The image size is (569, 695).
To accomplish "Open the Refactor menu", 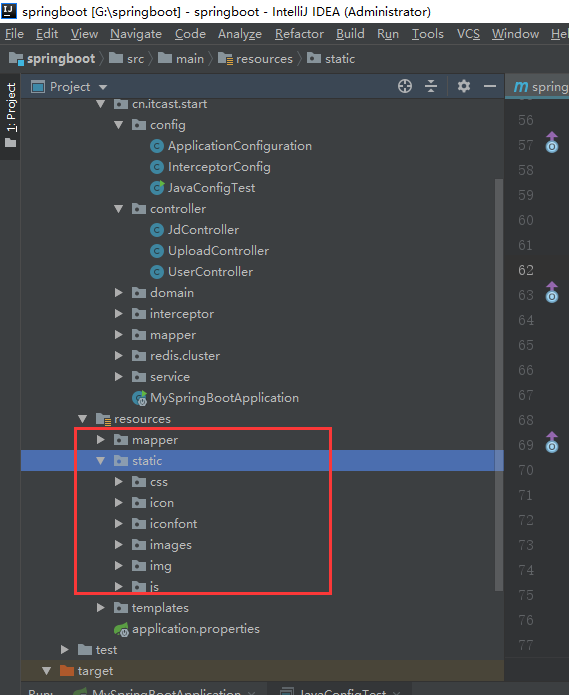I will tap(299, 34).
